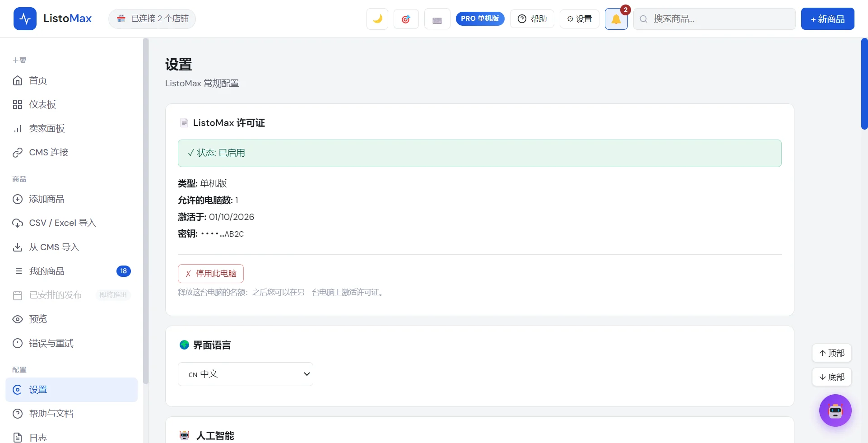This screenshot has width=868, height=443.
Task: Open 日志 in the sidebar
Action: click(x=71, y=437)
